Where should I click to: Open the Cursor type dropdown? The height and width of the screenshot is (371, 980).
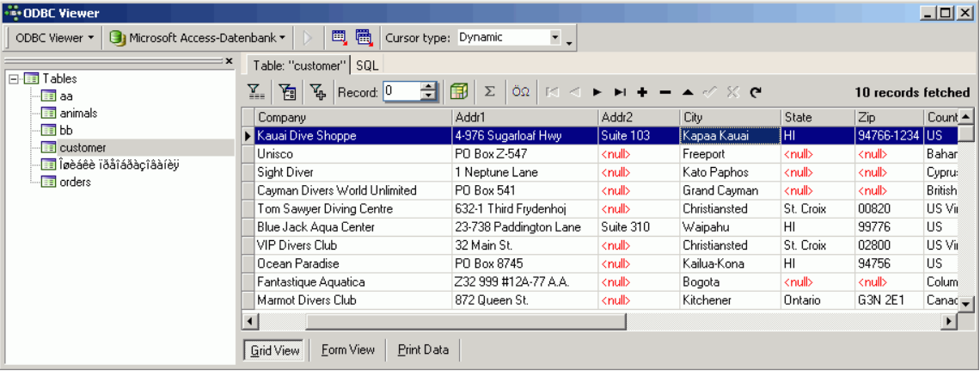pyautogui.click(x=554, y=38)
